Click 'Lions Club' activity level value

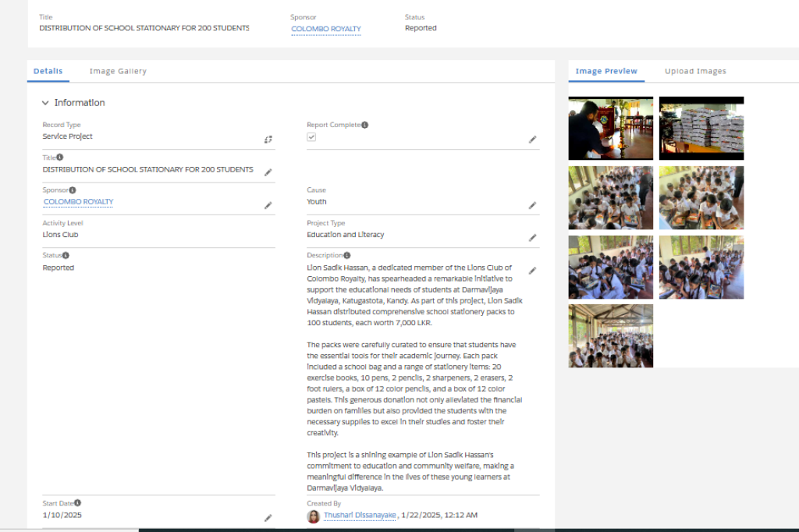pos(60,235)
